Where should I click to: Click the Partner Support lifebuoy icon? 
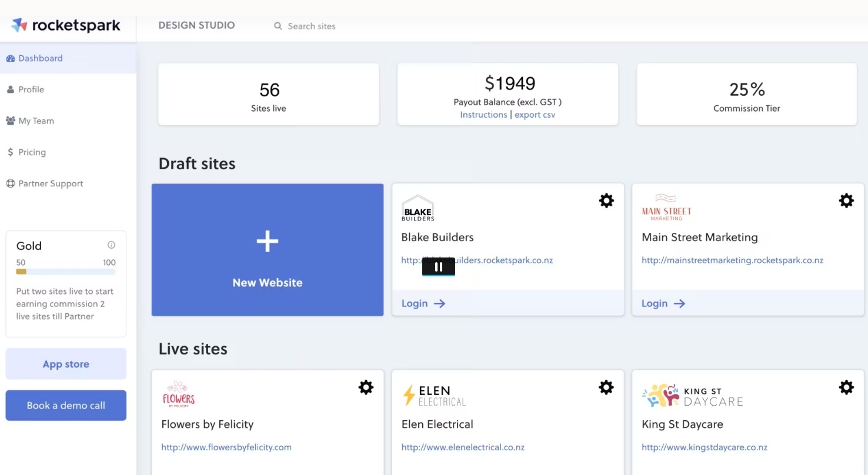click(10, 183)
